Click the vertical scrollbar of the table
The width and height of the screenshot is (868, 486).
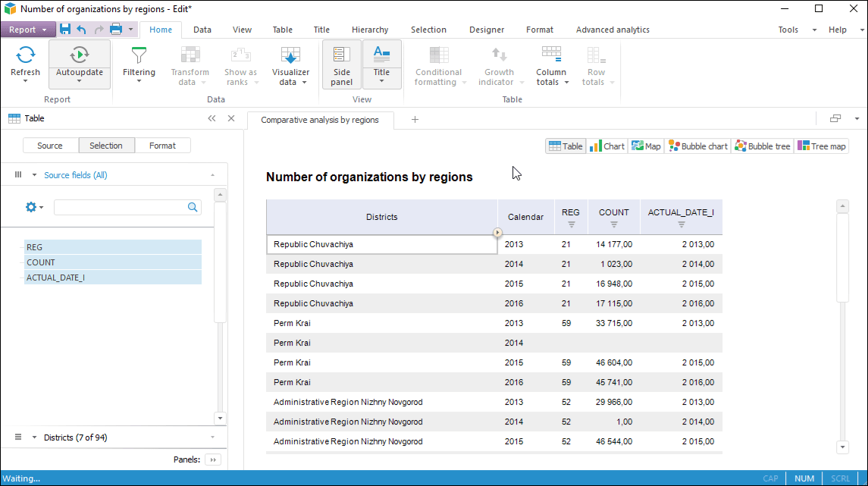[x=842, y=258]
